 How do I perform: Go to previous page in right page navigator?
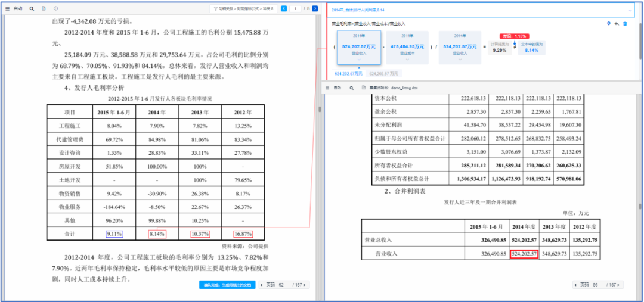[576, 285]
